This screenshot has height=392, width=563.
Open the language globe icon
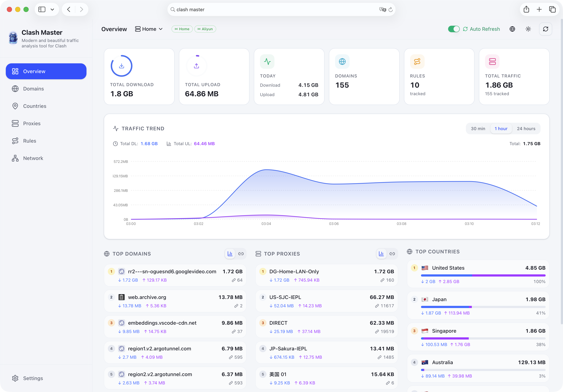(512, 29)
